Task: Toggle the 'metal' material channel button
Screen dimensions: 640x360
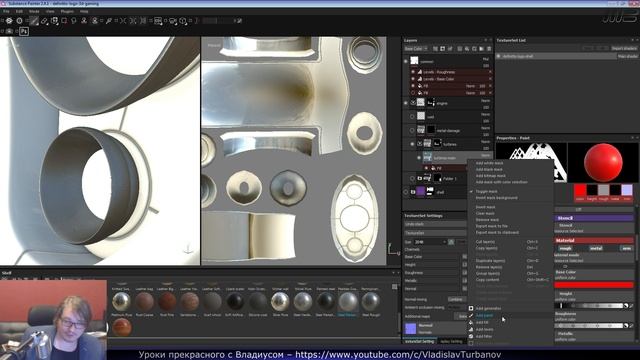Action: [596, 248]
